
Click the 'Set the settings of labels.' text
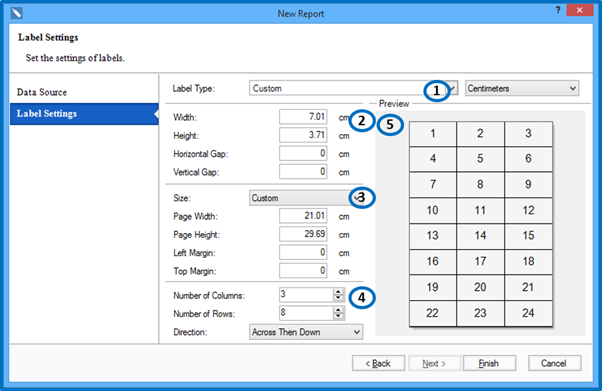pos(75,58)
